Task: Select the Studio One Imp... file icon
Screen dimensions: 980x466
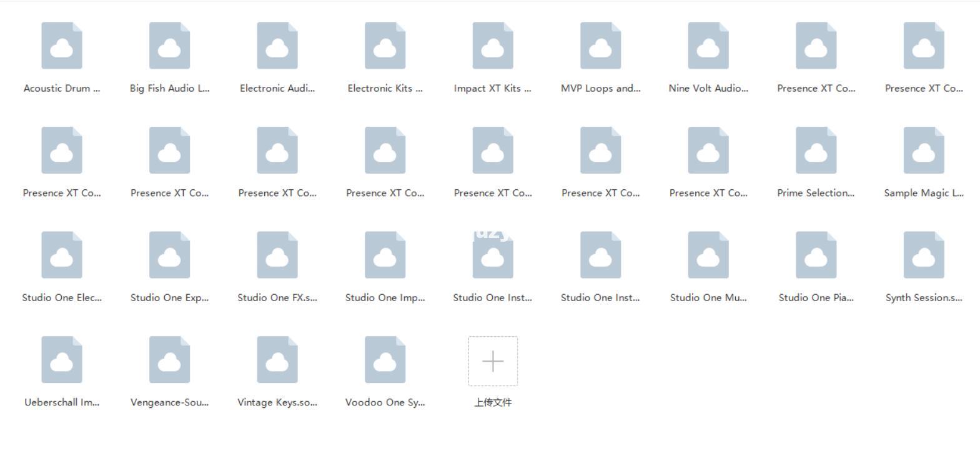Action: 385,255
